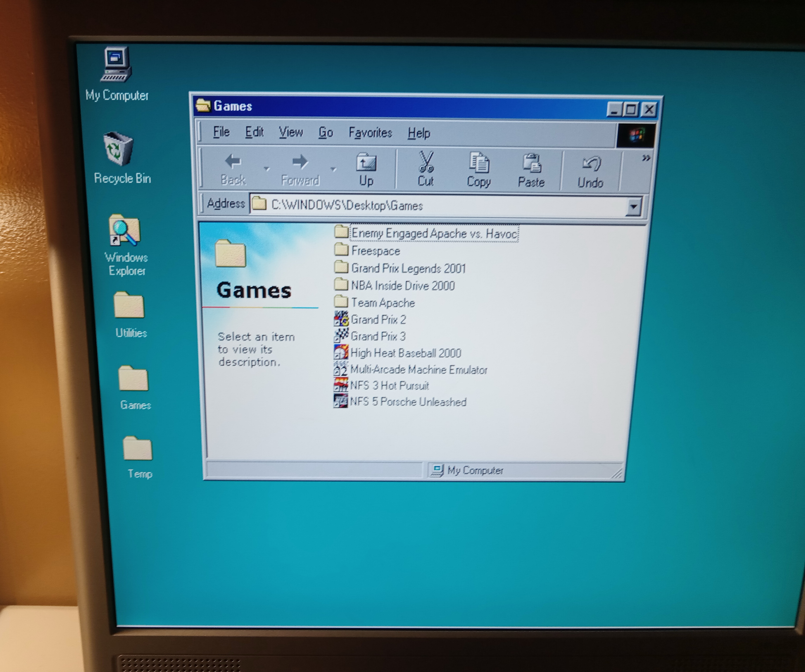805x672 pixels.
Task: Open the View menu
Action: point(291,132)
